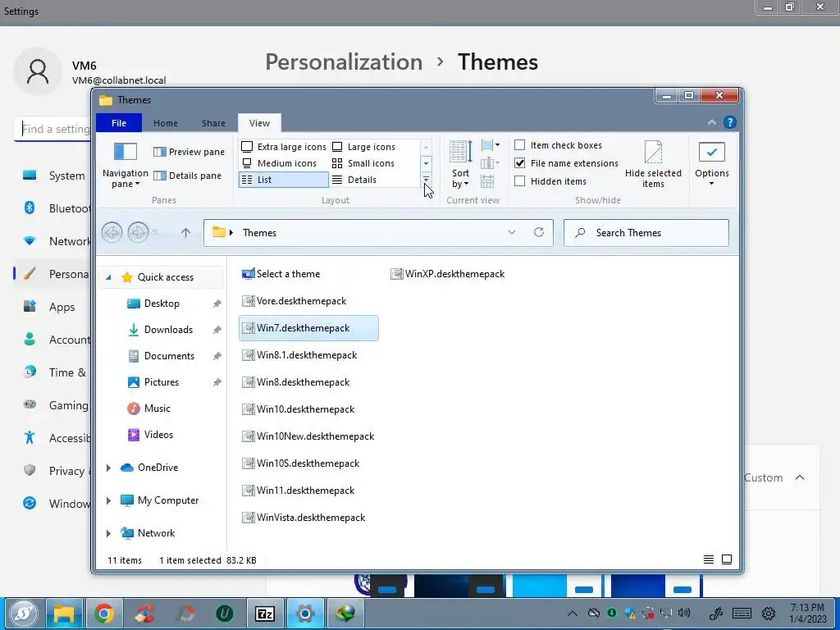Click the Start button on taskbar

click(23, 614)
